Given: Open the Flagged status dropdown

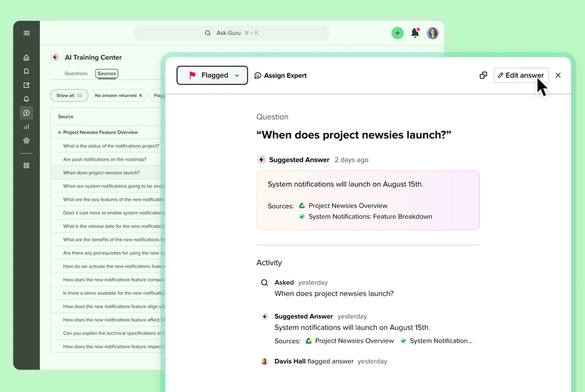Looking at the screenshot, I should [212, 75].
